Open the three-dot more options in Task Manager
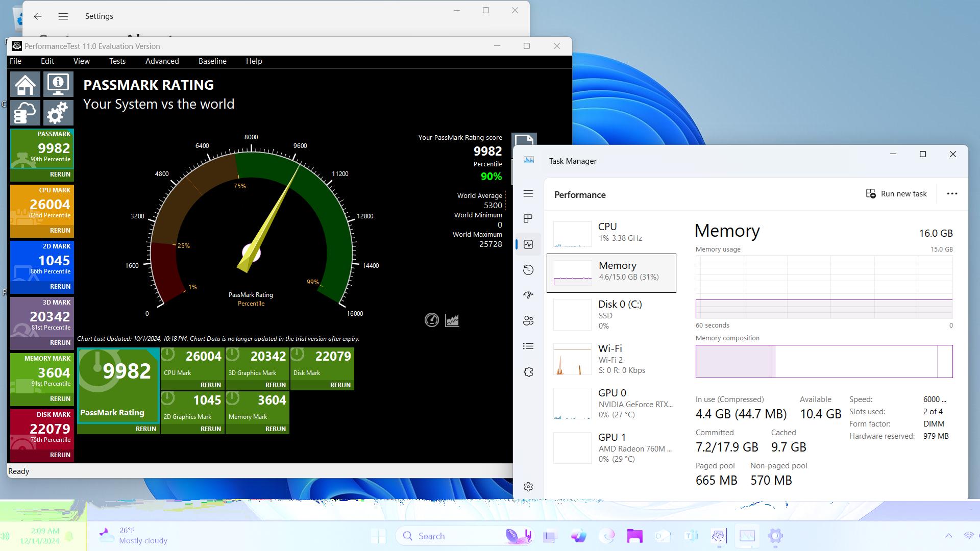This screenshot has height=551, width=980. click(952, 194)
